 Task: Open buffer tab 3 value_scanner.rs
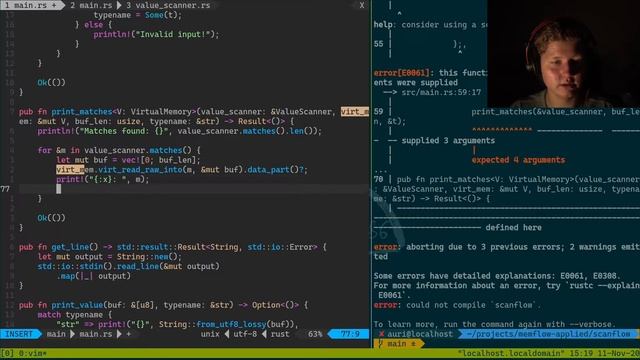(x=168, y=5)
